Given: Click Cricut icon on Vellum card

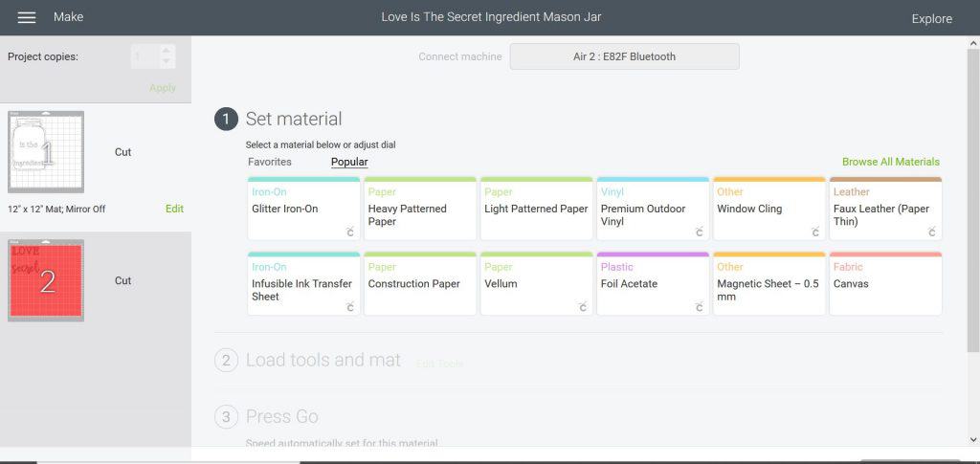Looking at the screenshot, I should pyautogui.click(x=583, y=307).
